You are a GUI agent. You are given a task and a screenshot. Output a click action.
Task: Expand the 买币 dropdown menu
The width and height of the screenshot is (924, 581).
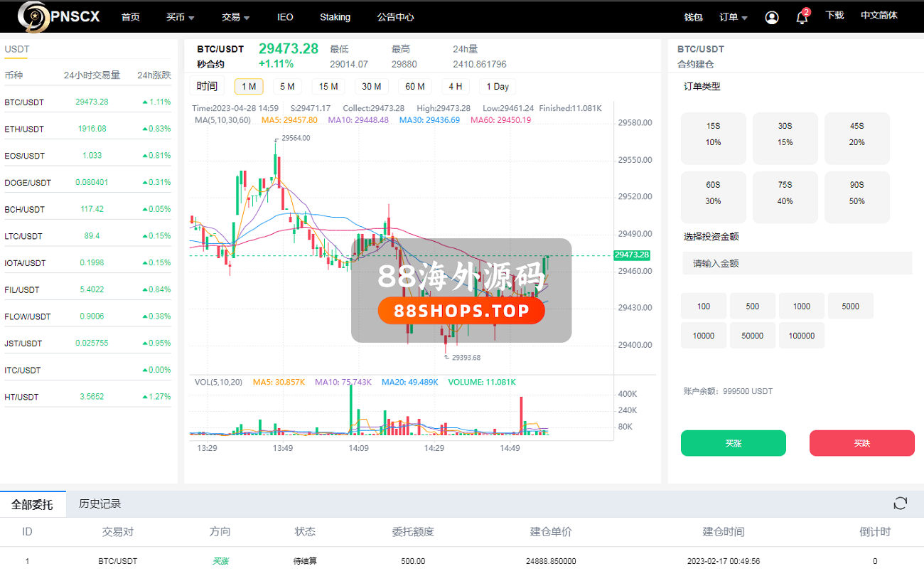click(x=180, y=17)
